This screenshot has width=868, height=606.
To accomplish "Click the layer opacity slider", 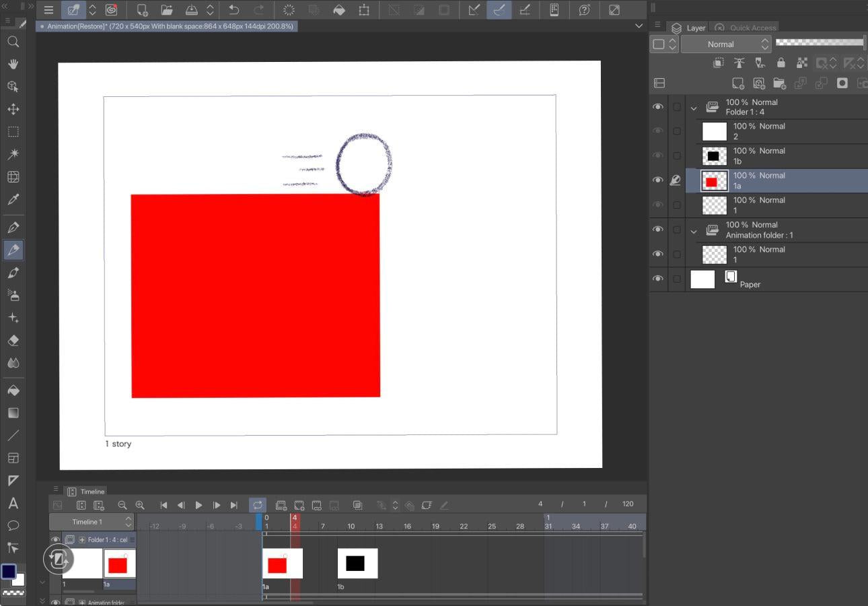I will (x=820, y=42).
